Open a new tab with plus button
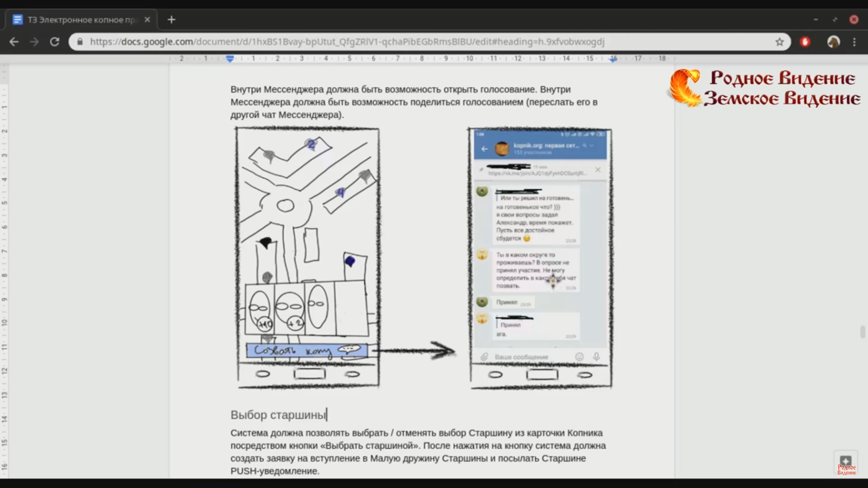The image size is (868, 488). tap(171, 19)
